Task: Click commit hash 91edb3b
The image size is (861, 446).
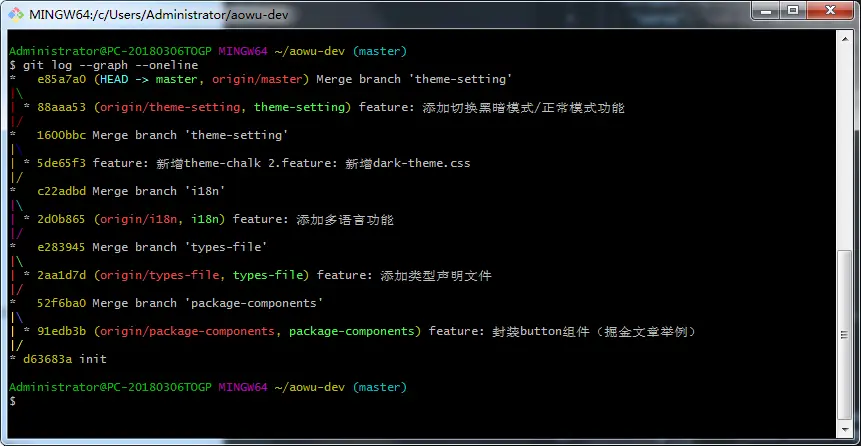Action: pos(62,331)
